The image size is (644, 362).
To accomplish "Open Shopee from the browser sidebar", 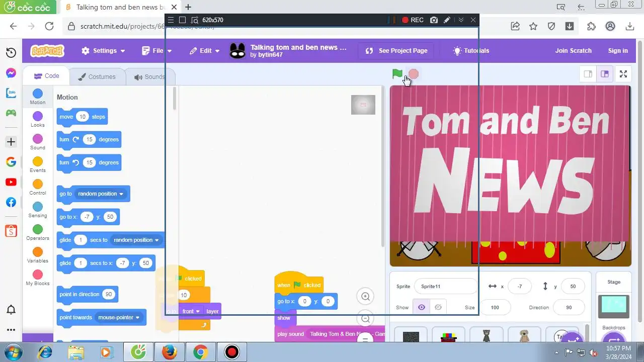I will (11, 231).
